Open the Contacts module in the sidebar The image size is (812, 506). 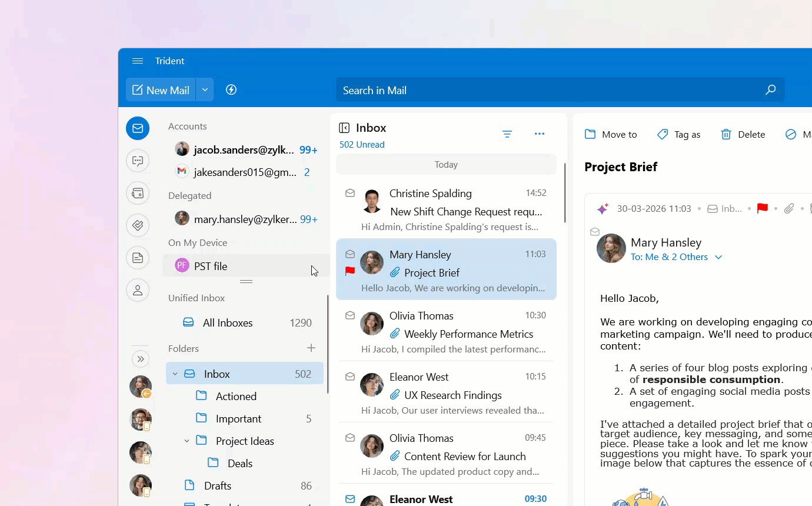click(x=138, y=290)
